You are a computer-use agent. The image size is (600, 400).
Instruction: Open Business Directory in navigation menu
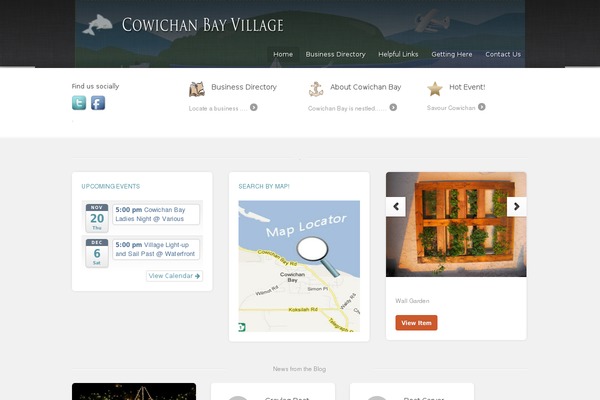[336, 54]
